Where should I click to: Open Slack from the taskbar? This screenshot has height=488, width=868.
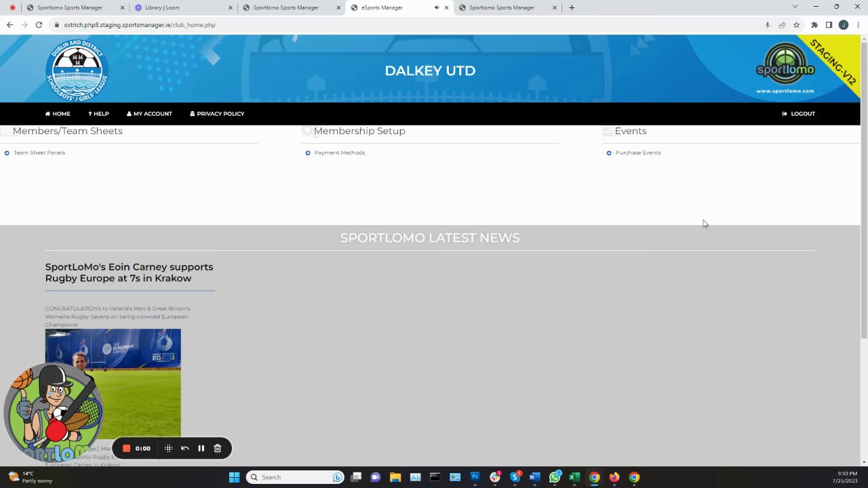[495, 477]
